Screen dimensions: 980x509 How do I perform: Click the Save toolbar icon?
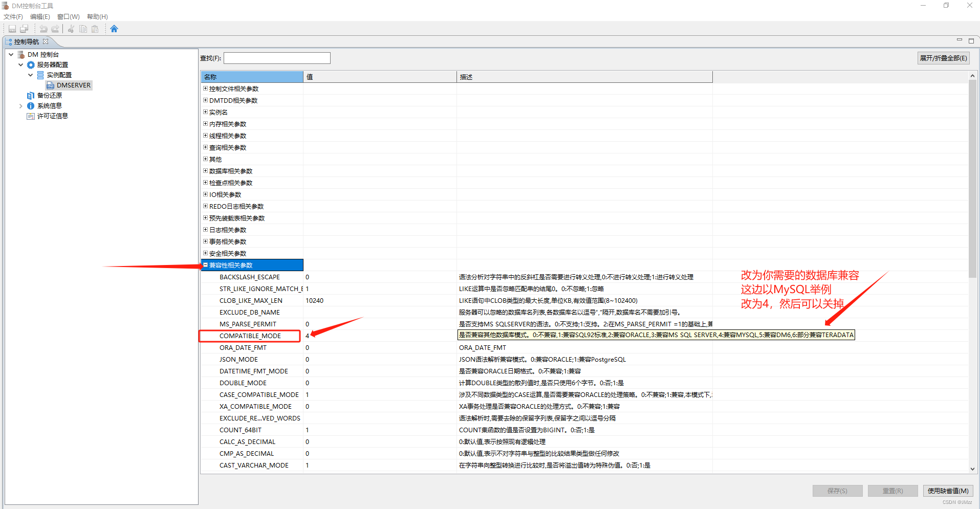point(12,29)
